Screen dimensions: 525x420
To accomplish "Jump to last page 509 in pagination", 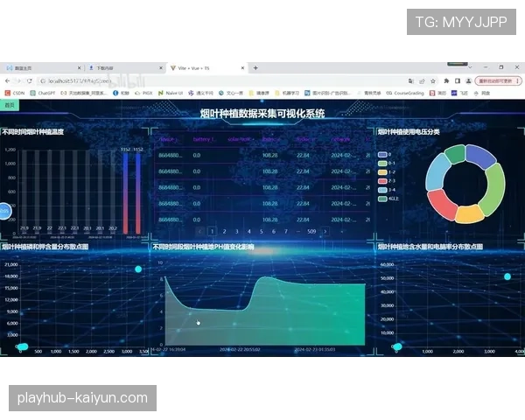I will tap(311, 231).
